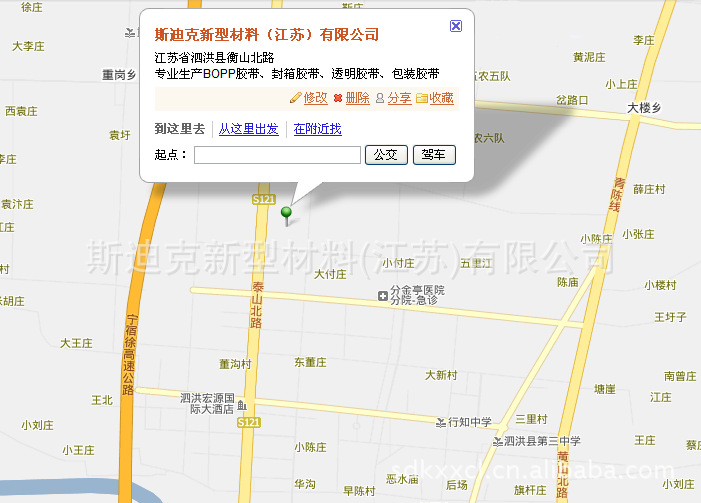
Task: Click the 李庄 village label
Action: click(x=644, y=40)
